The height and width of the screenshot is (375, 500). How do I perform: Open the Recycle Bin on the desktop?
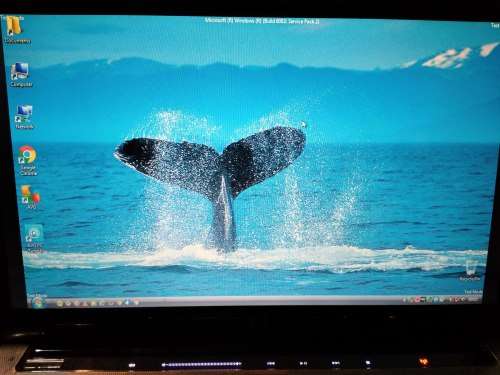[470, 270]
